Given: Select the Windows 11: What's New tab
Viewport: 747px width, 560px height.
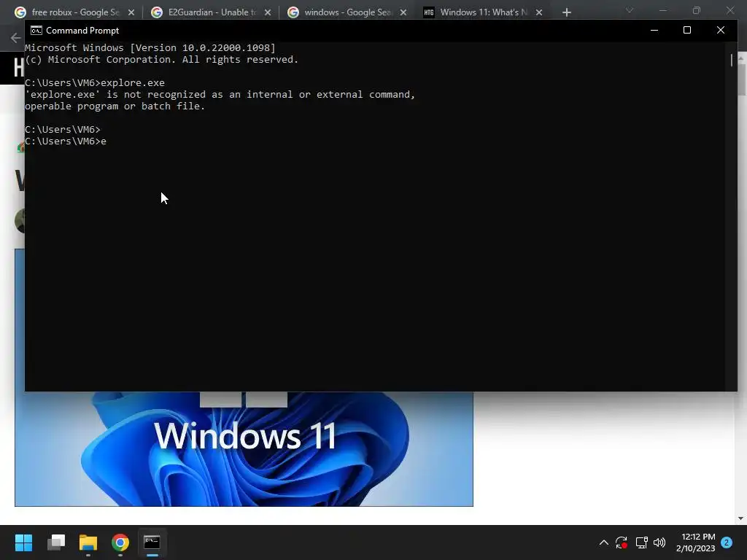Looking at the screenshot, I should click(484, 12).
